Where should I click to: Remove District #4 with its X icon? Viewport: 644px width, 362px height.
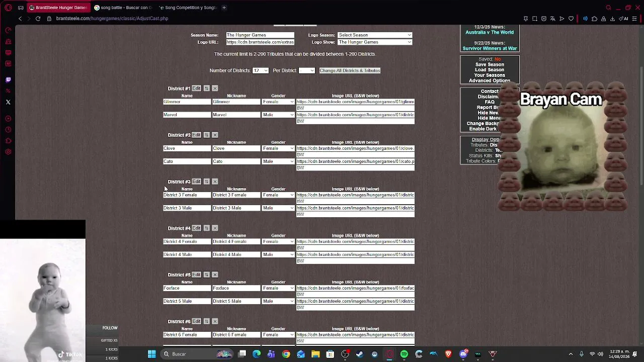click(215, 228)
